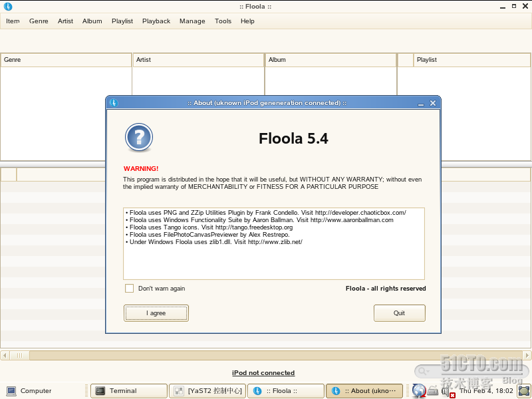Click the "I agree" button
The height and width of the screenshot is (399, 532).
click(x=156, y=313)
